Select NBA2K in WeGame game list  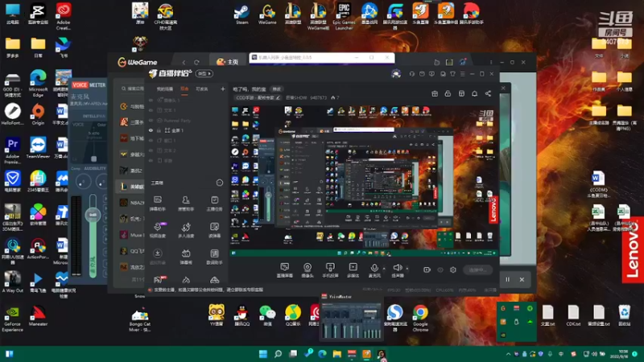point(132,203)
